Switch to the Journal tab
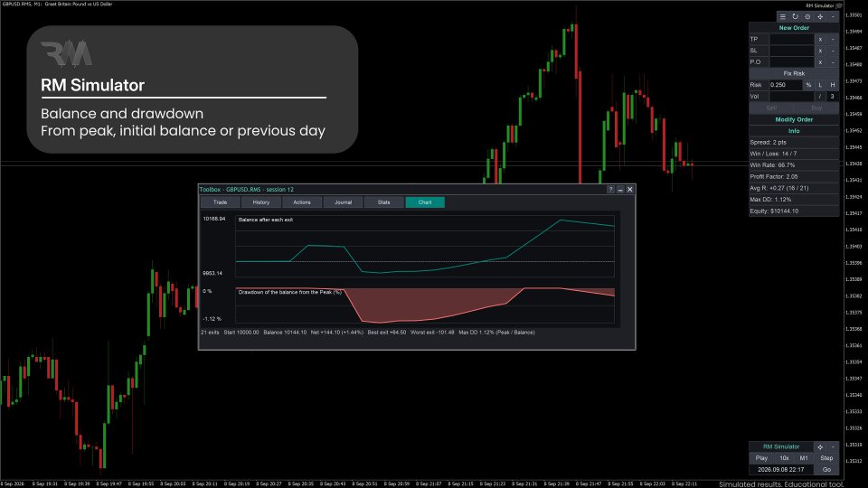This screenshot has height=488, width=868. (344, 202)
